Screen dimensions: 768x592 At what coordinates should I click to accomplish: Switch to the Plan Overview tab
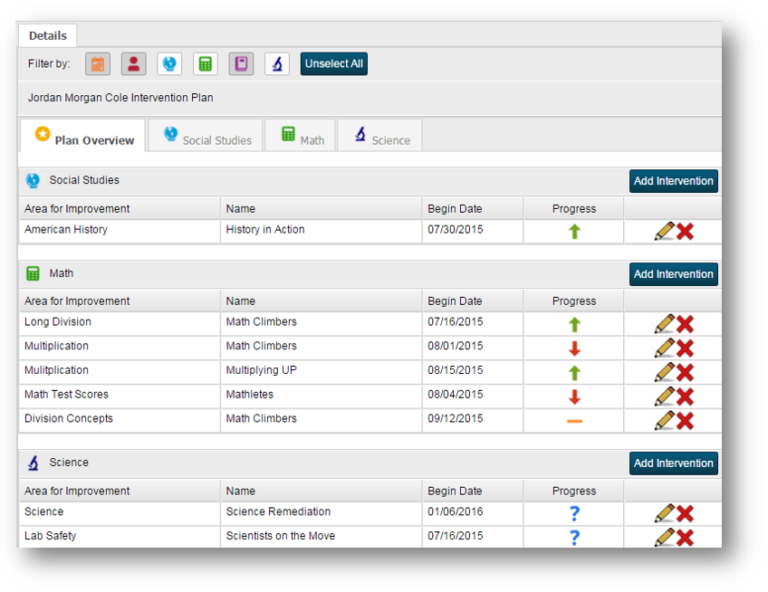coord(84,139)
